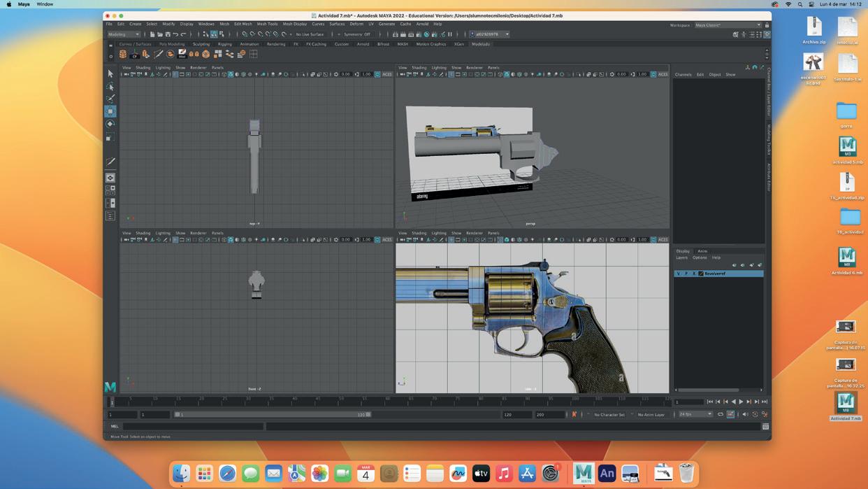Open the Mesh Tools menu

click(267, 24)
